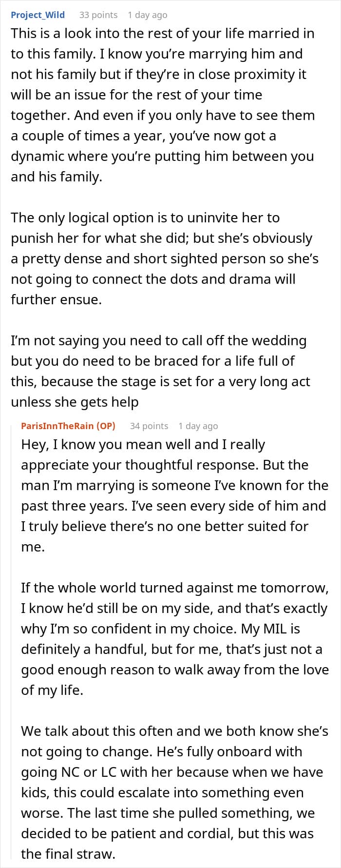This screenshot has height=868, width=341.
Task: Click the (OP) label beside ParisInnTheRain
Action: pos(106,426)
